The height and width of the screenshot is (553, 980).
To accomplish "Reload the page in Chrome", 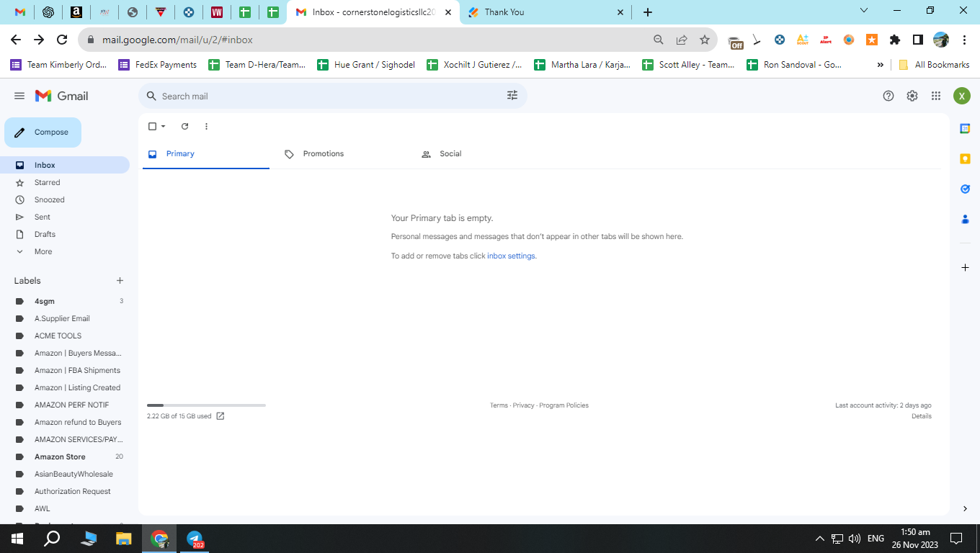I will 62,40.
